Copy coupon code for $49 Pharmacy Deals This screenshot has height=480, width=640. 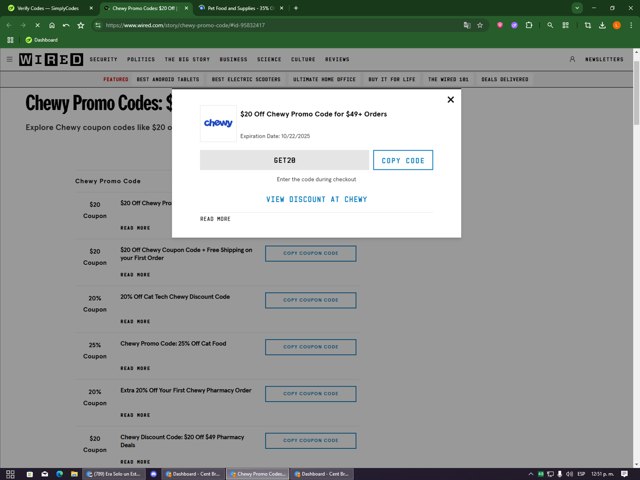coord(311,440)
